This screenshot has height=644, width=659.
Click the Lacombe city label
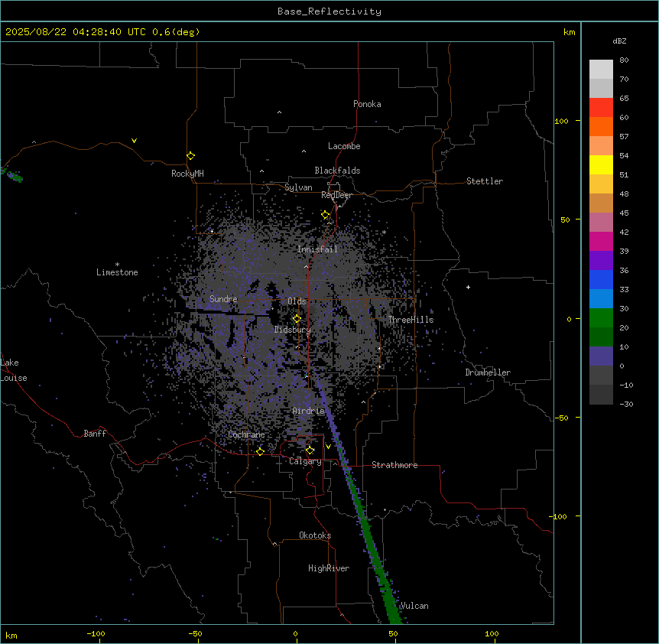344,146
